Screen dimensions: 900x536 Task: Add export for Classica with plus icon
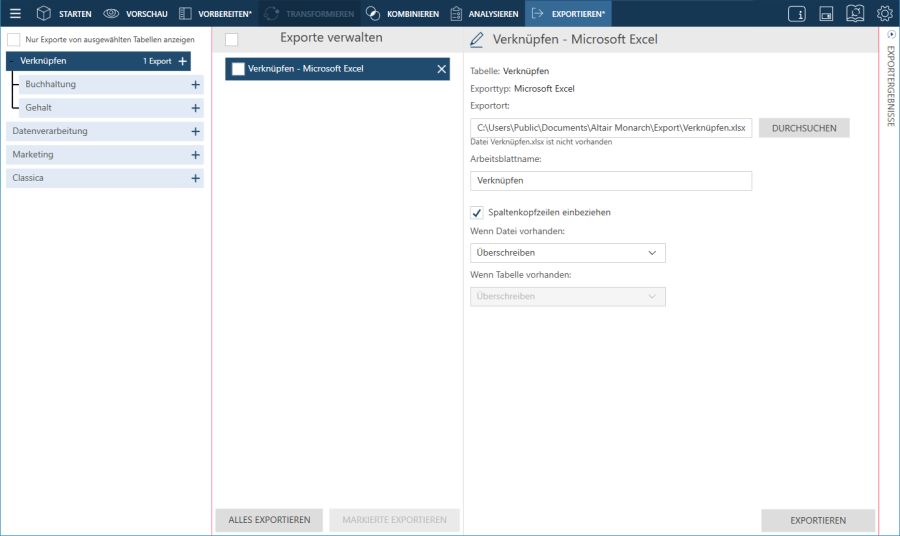pyautogui.click(x=195, y=178)
